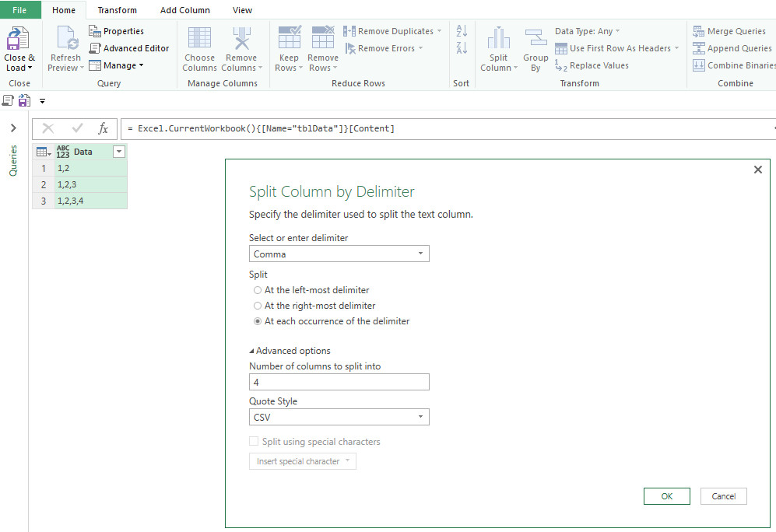Open the Manage dropdown
Viewport: 776px width, 532px height.
[x=116, y=65]
